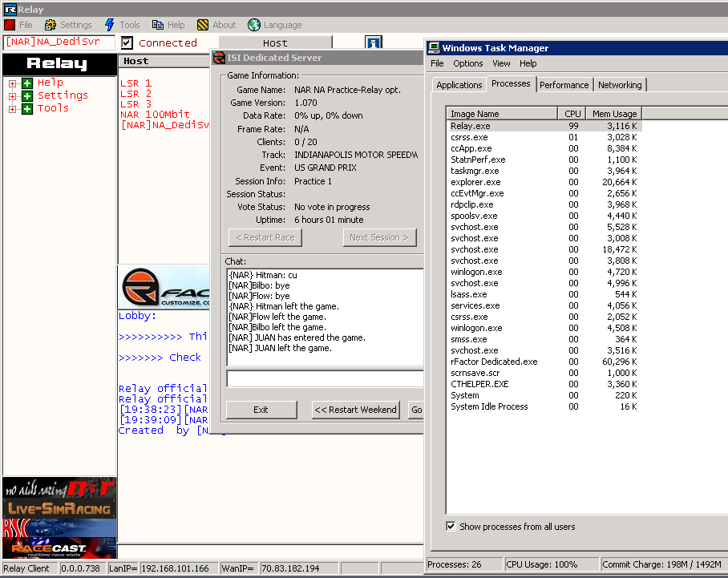This screenshot has height=578, width=728.
Task: Open the Networking tab in Task Manager
Action: tap(620, 85)
